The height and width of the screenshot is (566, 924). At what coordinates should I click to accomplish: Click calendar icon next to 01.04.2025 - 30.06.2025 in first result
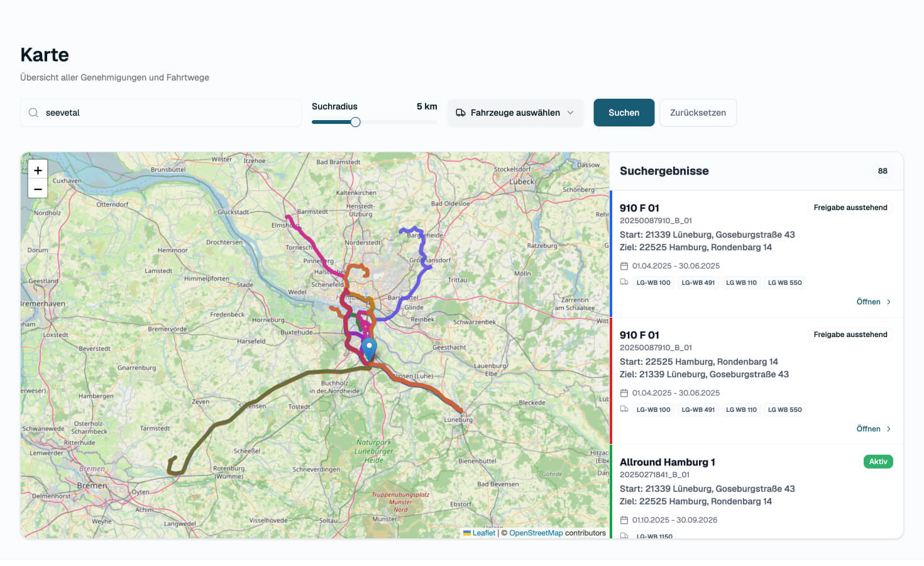tap(624, 266)
